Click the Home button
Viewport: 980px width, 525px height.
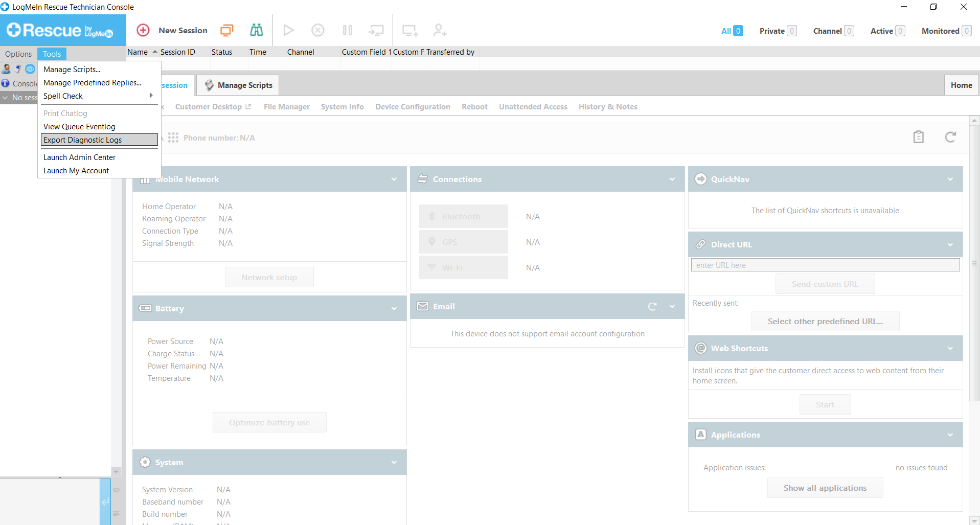tap(961, 85)
